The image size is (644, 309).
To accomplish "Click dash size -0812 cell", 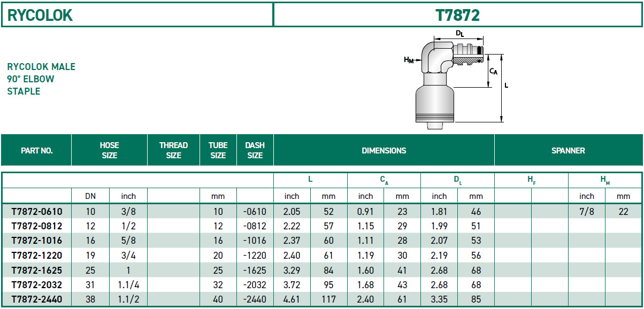I will [255, 226].
